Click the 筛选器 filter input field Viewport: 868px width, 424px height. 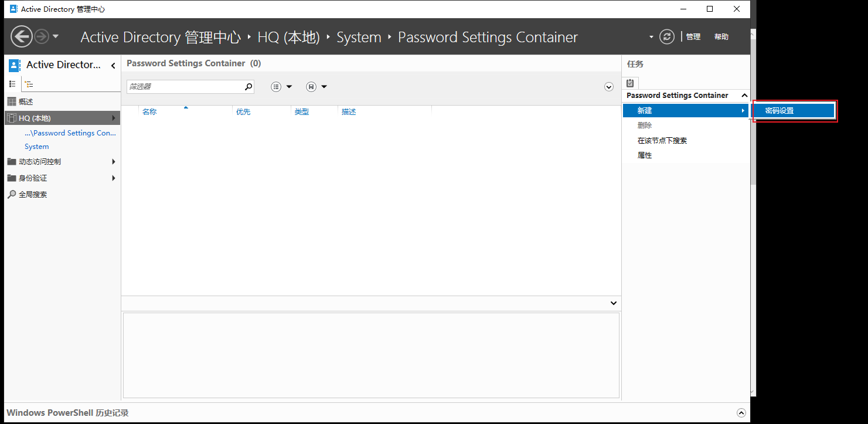pyautogui.click(x=186, y=87)
